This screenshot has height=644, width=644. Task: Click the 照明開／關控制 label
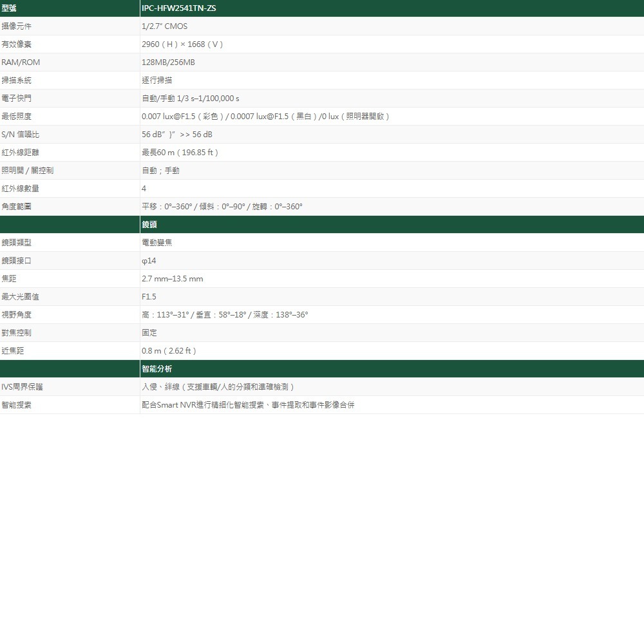click(x=27, y=170)
